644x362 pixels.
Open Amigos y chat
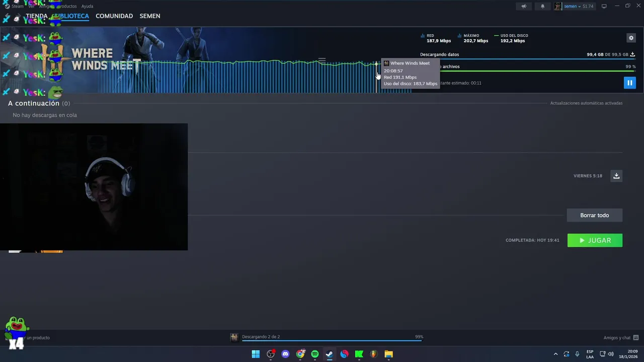(617, 338)
